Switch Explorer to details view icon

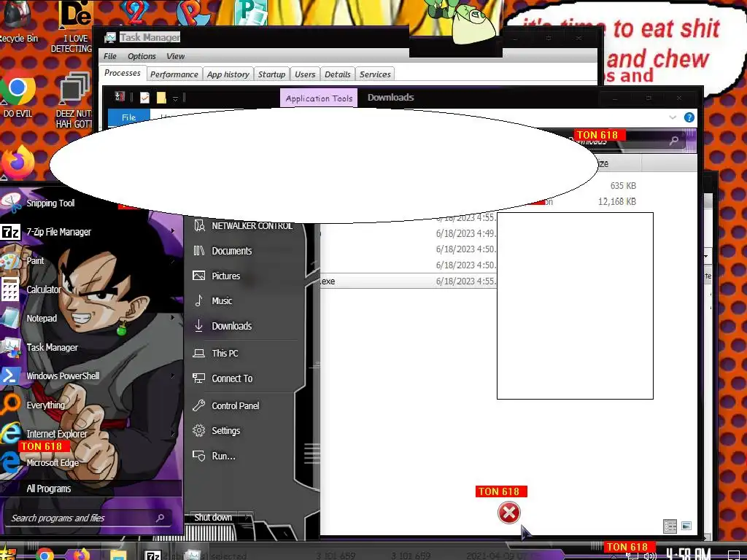[670, 526]
